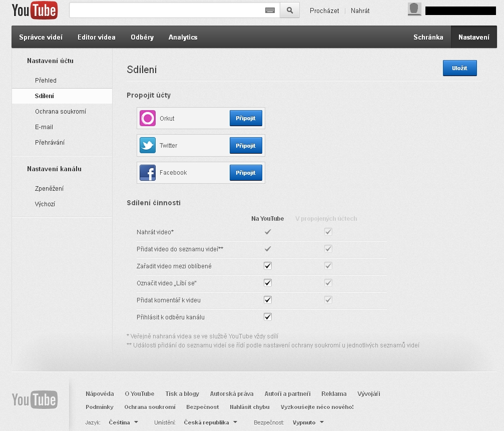Click the Orkut logo icon
The width and height of the screenshot is (504, 431).
(x=148, y=118)
